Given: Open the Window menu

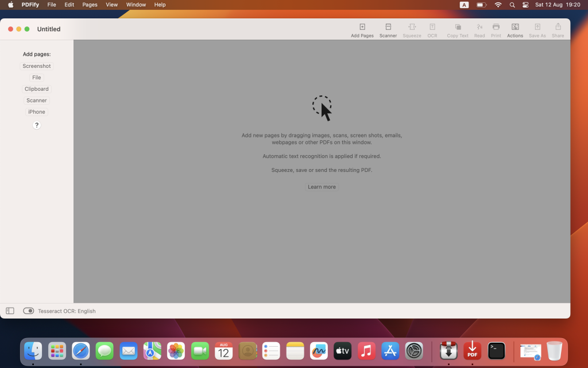Looking at the screenshot, I should tap(136, 5).
